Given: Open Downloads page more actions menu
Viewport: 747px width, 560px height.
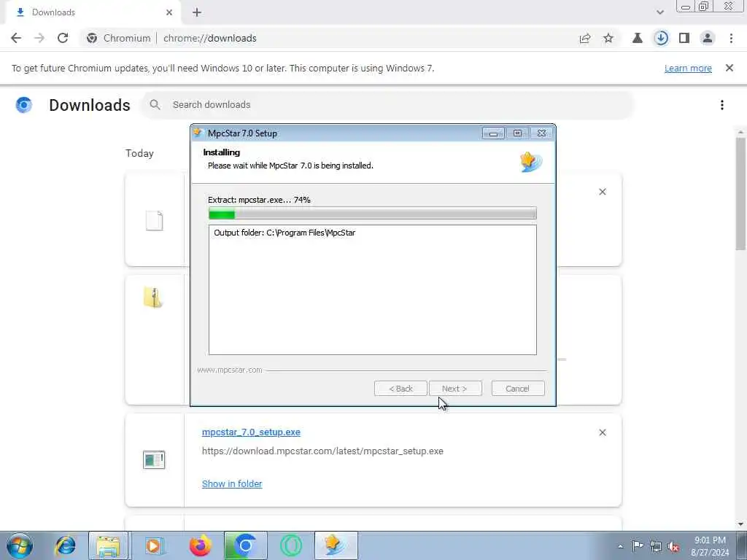Looking at the screenshot, I should (722, 105).
